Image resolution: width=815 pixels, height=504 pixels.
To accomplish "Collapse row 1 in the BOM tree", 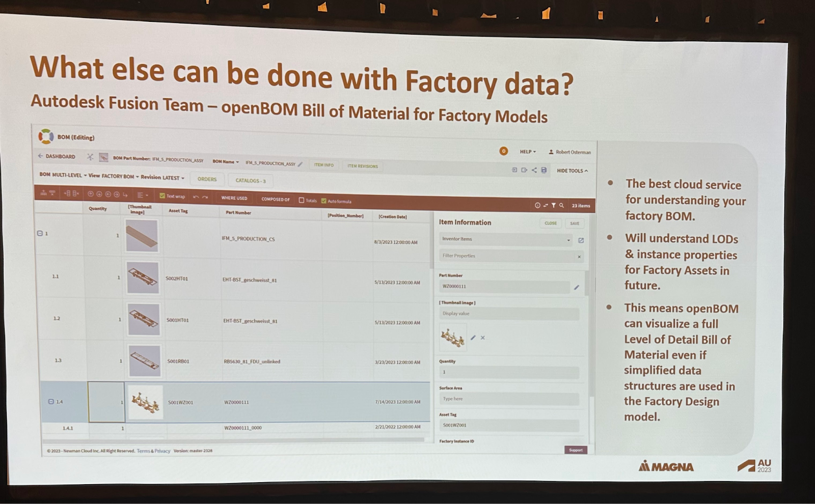I will point(40,233).
